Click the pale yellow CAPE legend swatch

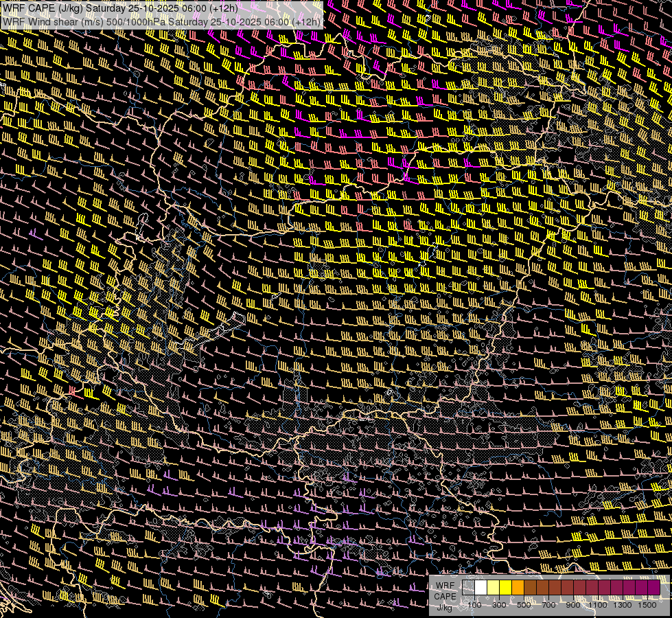(x=494, y=588)
